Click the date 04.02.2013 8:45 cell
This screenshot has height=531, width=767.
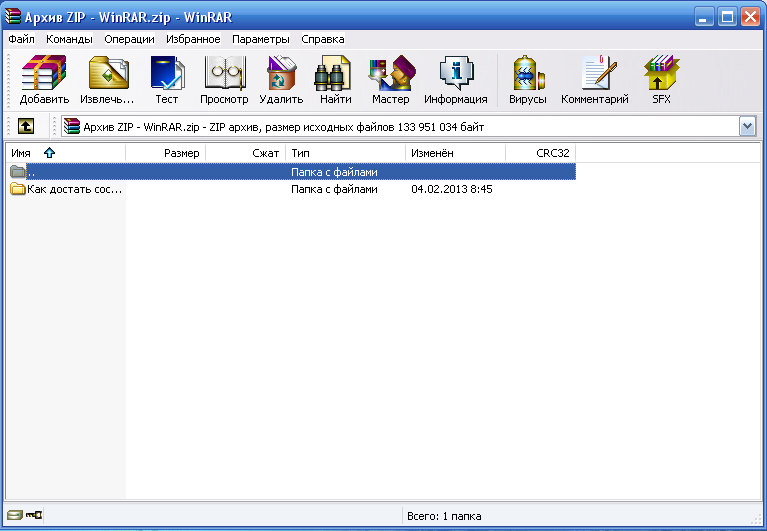451,189
